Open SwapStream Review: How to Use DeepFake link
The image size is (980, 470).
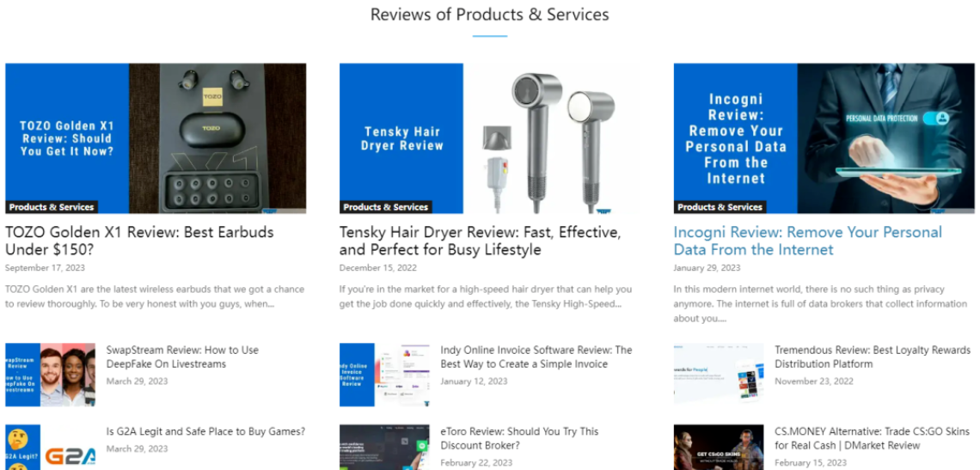click(182, 357)
